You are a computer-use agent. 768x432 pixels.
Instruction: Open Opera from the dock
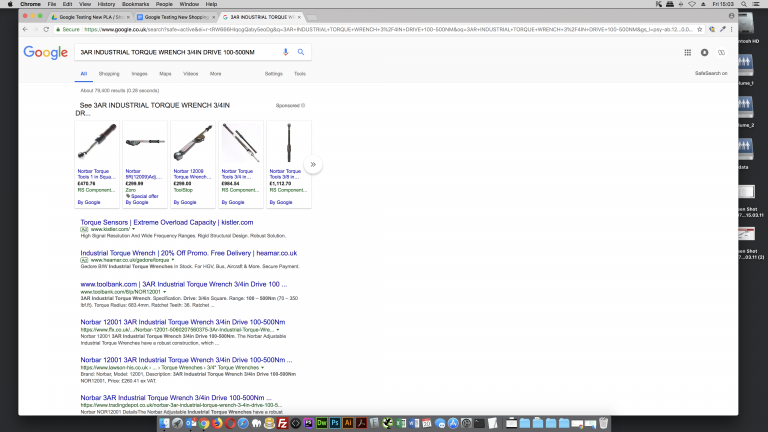230,423
